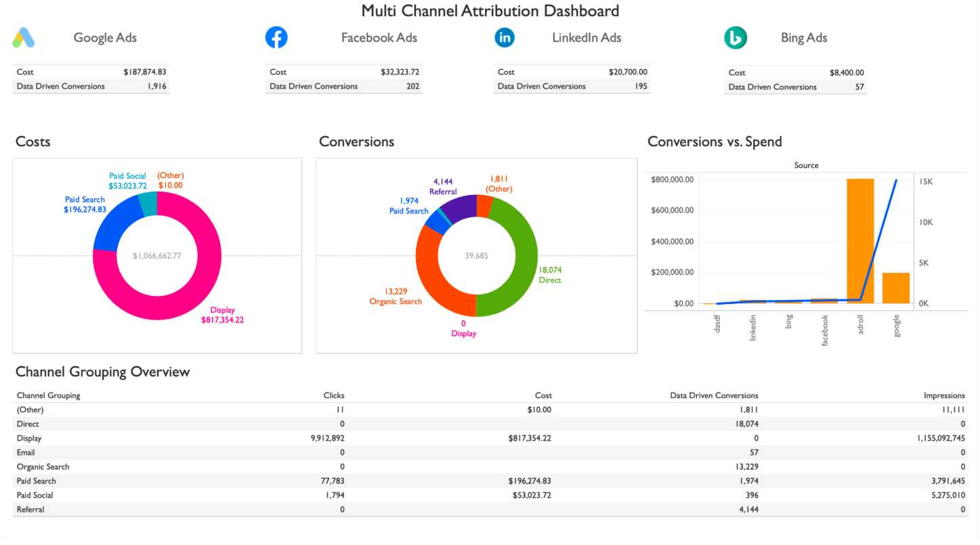
Task: Select the Referral row in channel table
Action: pyautogui.click(x=491, y=509)
